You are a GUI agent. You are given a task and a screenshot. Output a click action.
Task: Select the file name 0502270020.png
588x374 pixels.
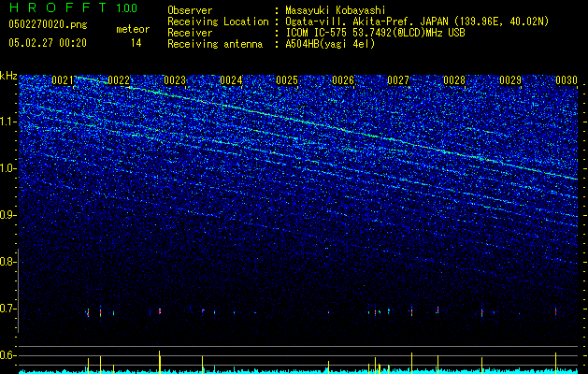point(48,24)
